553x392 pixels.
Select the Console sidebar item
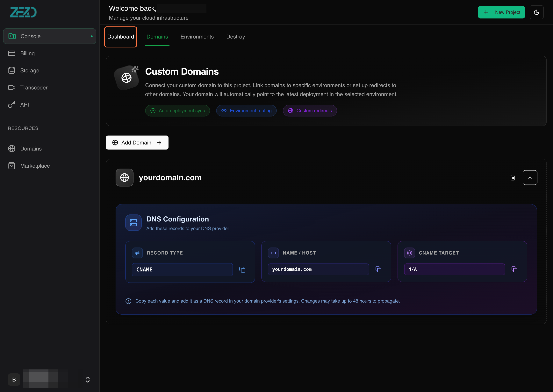coord(49,36)
